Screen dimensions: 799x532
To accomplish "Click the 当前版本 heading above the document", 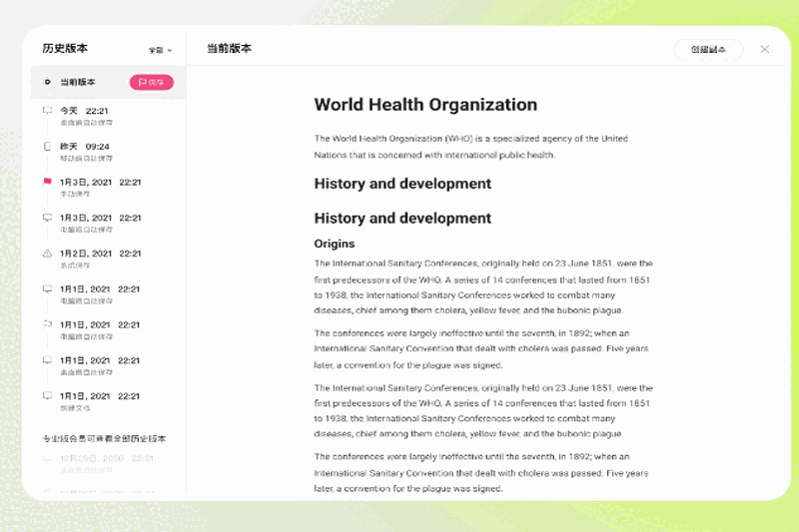I will (230, 48).
